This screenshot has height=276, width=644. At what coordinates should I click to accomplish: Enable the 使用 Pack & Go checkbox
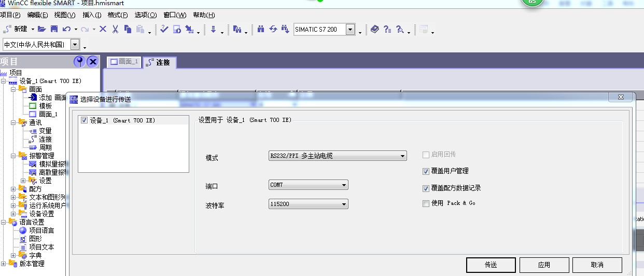[x=426, y=203]
